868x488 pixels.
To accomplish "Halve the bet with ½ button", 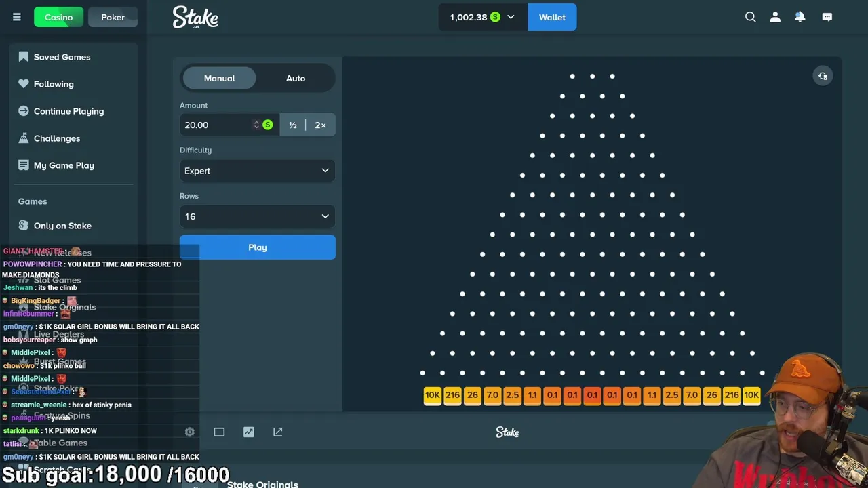I will tap(293, 125).
